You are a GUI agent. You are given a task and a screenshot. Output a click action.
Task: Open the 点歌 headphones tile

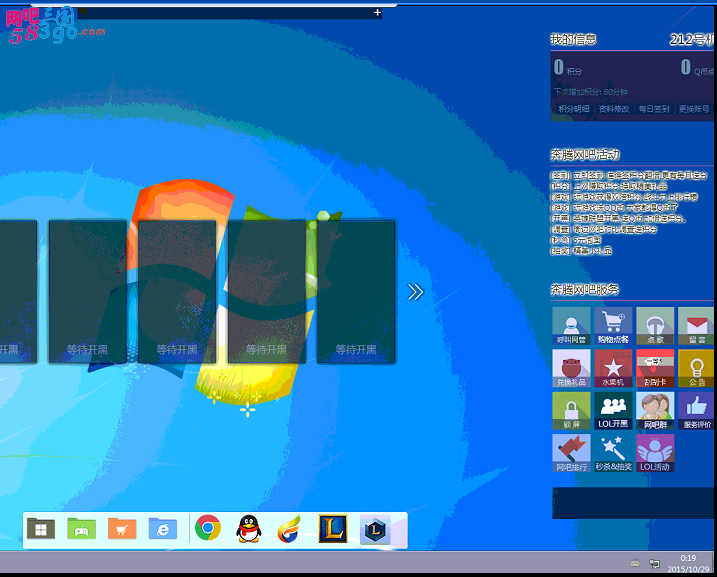[x=655, y=326]
